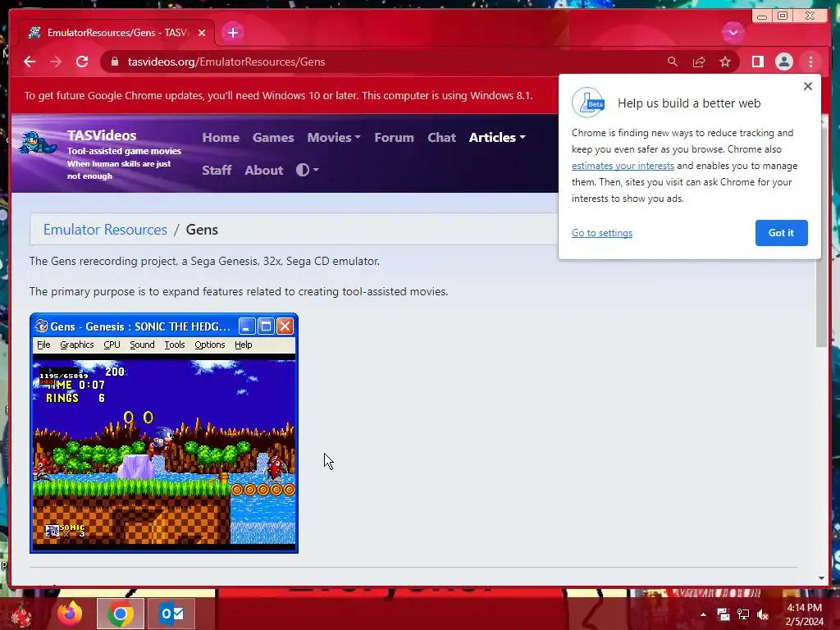Click the TASVideos mascot logo

38,143
